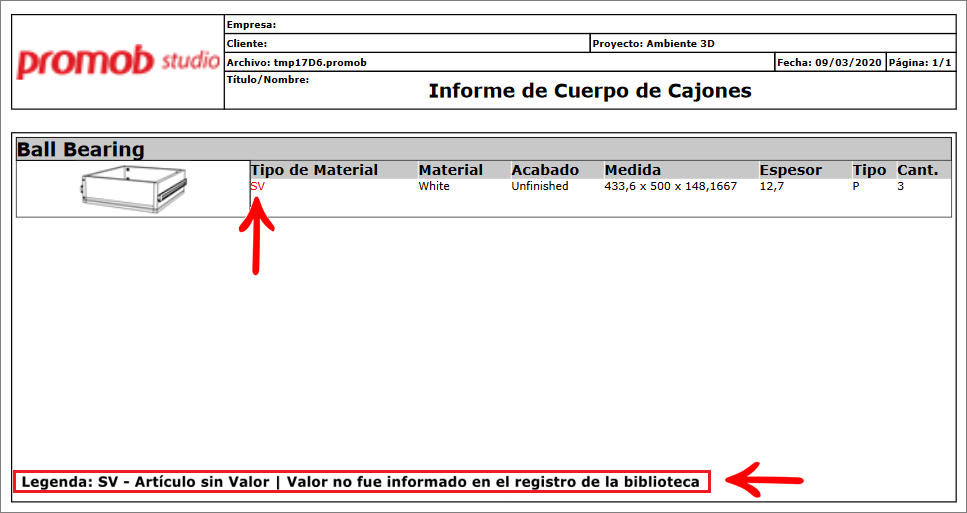967x513 pixels.
Task: Click the promob studio logo
Action: [118, 62]
